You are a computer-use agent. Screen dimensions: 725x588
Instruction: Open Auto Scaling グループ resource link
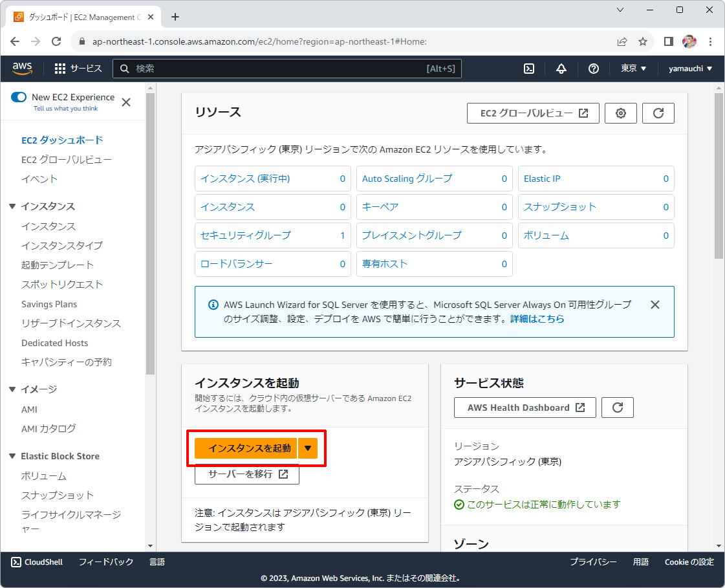tap(407, 179)
